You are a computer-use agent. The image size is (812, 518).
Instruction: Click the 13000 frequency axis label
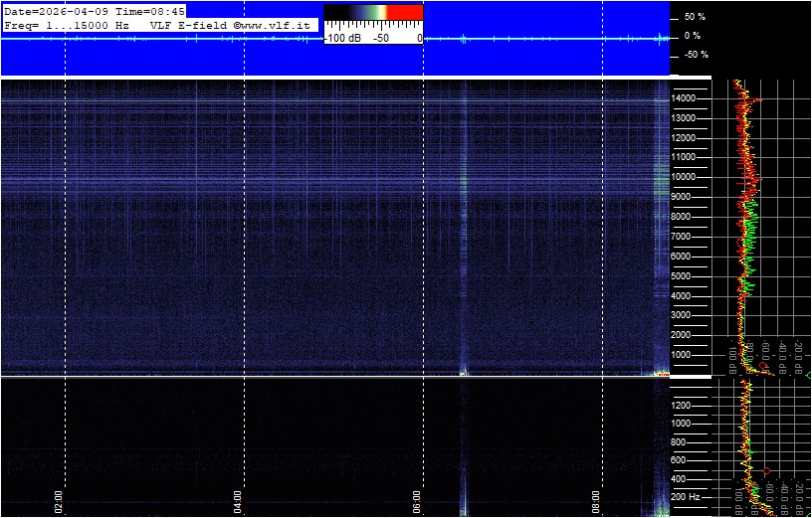pyautogui.click(x=684, y=118)
